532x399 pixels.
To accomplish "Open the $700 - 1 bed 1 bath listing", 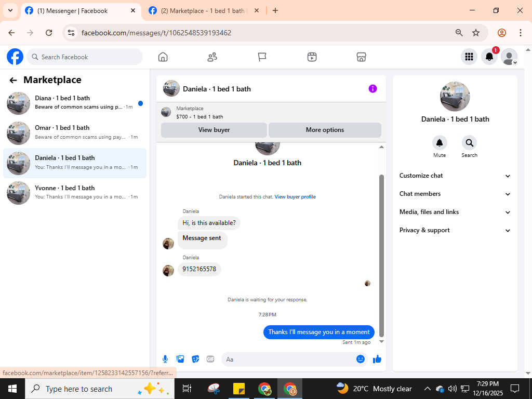I will coord(199,117).
